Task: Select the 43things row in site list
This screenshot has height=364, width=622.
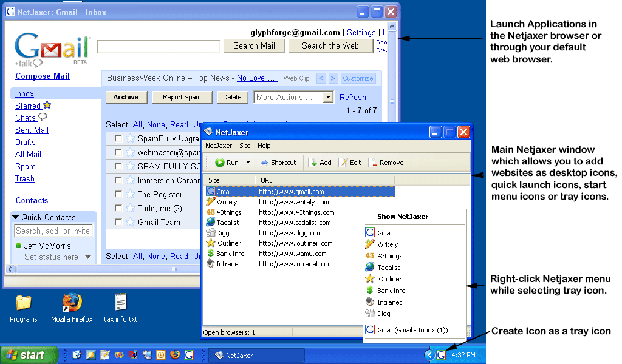Action: point(270,212)
